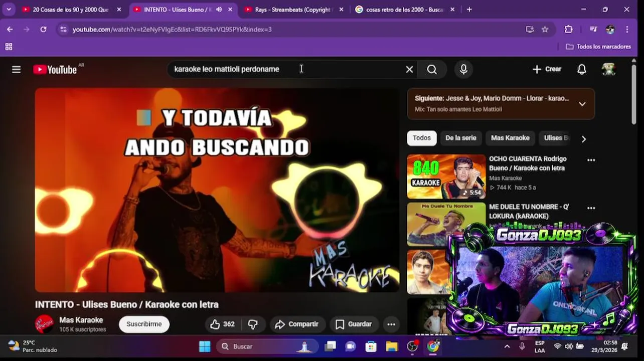644x361 pixels.
Task: View site information icon in address bar
Action: click(63, 30)
